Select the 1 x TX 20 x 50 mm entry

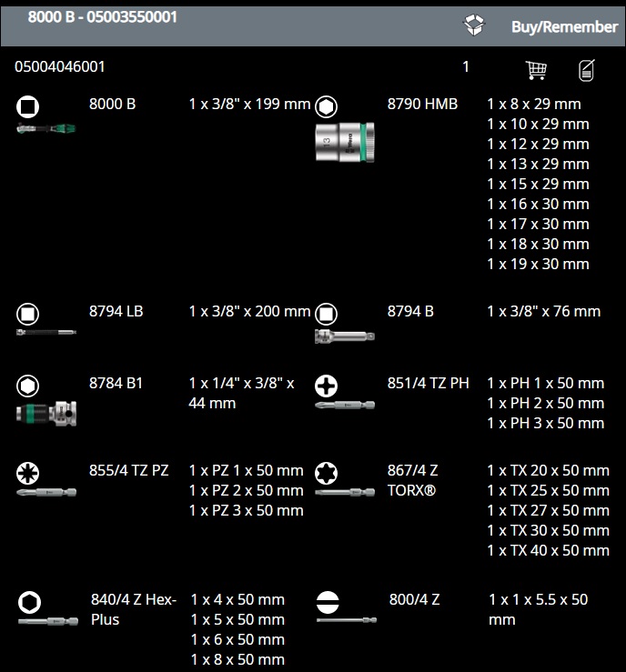(549, 470)
